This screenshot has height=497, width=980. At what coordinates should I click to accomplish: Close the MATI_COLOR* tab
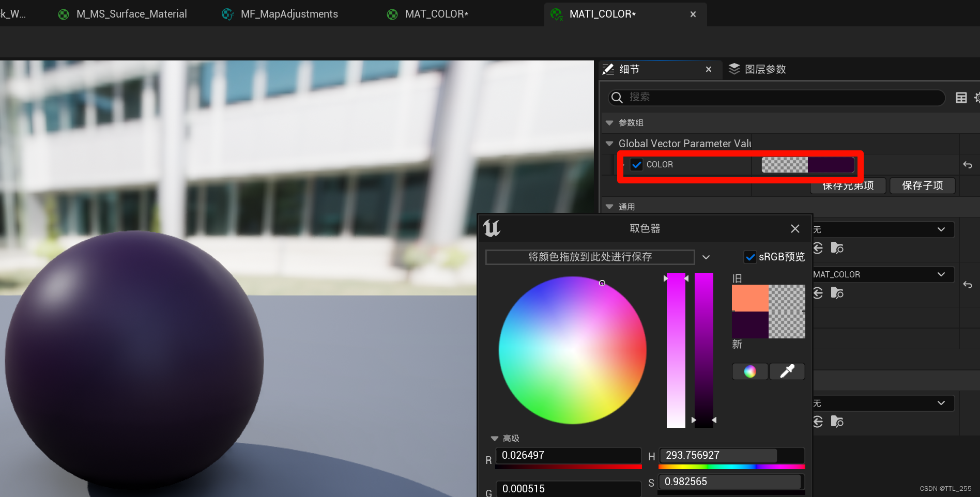(x=693, y=14)
